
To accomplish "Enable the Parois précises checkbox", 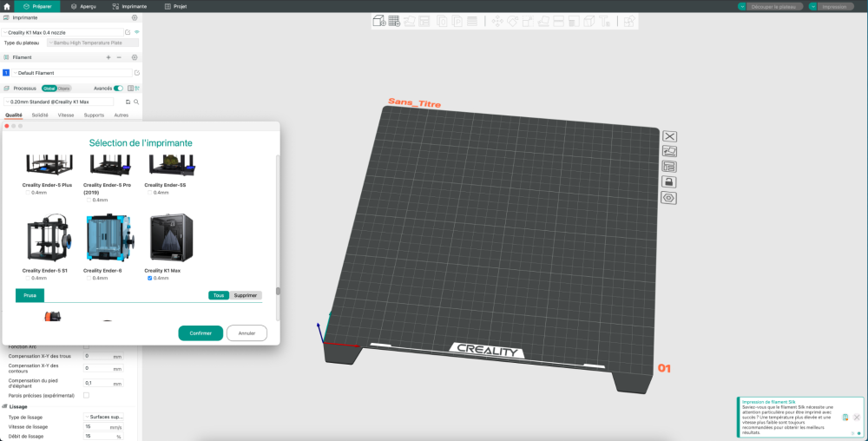I will pyautogui.click(x=86, y=395).
